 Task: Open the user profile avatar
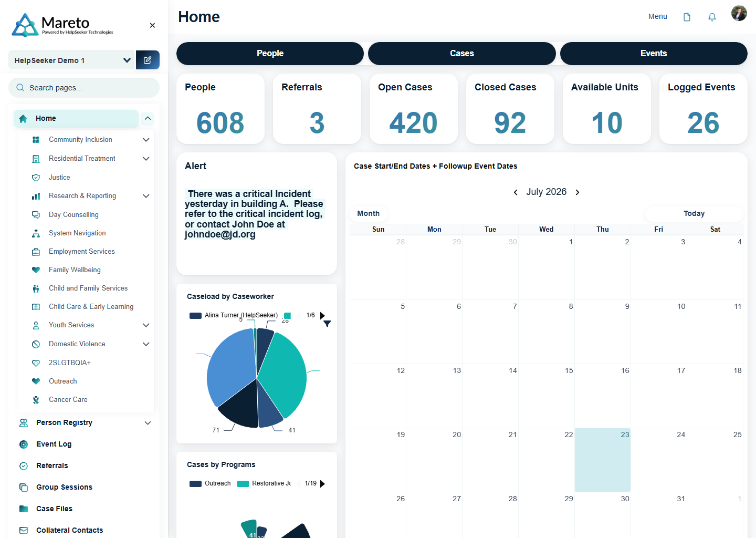coord(739,13)
